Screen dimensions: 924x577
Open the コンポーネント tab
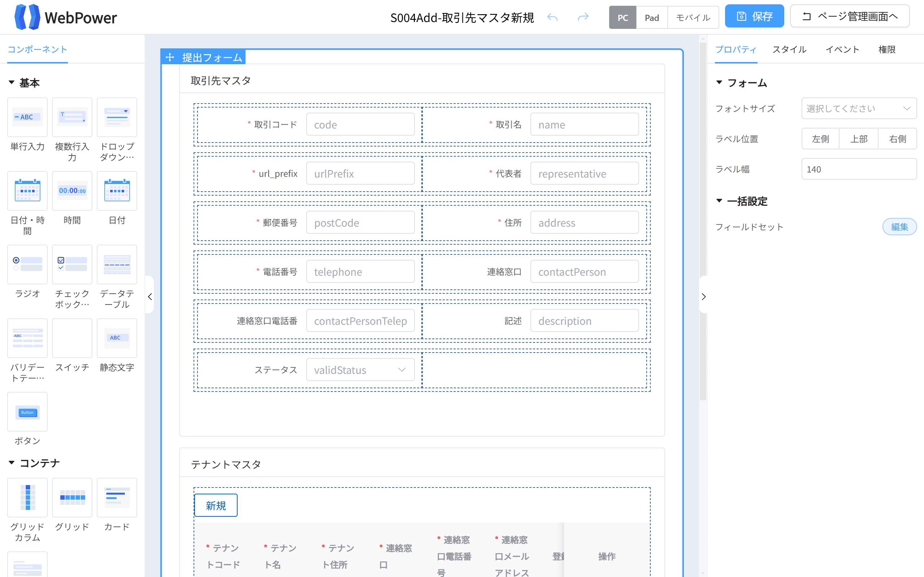tap(38, 49)
